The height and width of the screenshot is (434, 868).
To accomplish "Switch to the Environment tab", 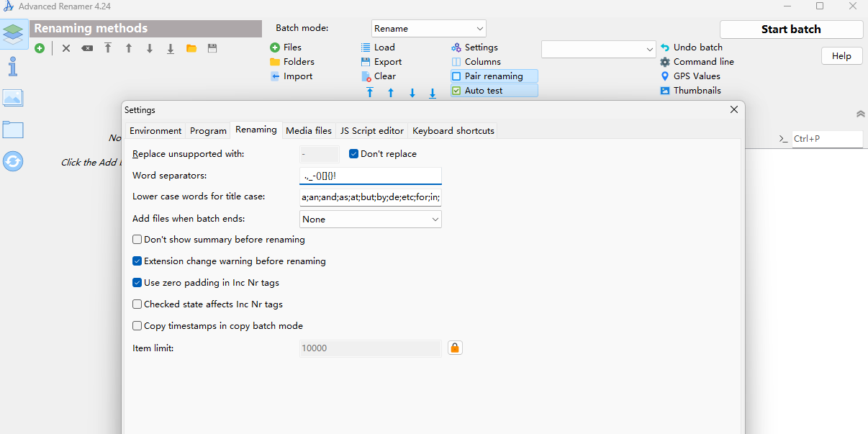I will [155, 130].
